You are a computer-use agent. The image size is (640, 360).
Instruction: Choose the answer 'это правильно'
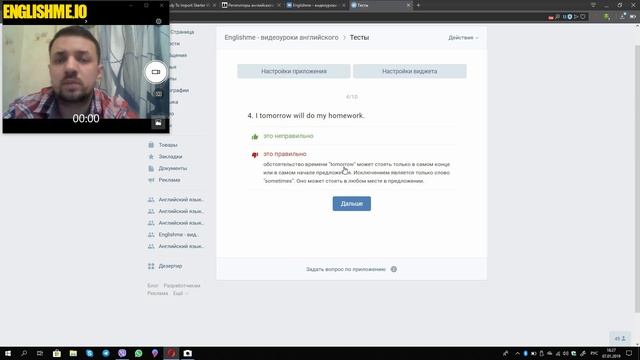point(284,154)
